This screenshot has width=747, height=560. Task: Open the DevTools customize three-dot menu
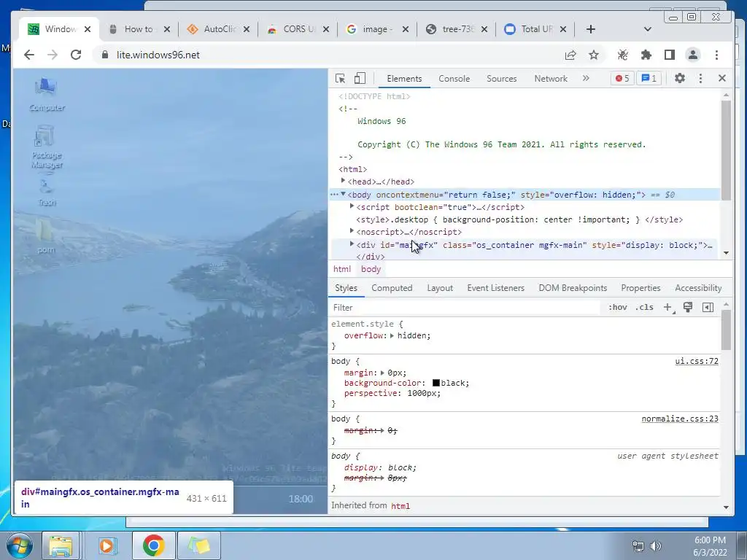[x=700, y=78]
